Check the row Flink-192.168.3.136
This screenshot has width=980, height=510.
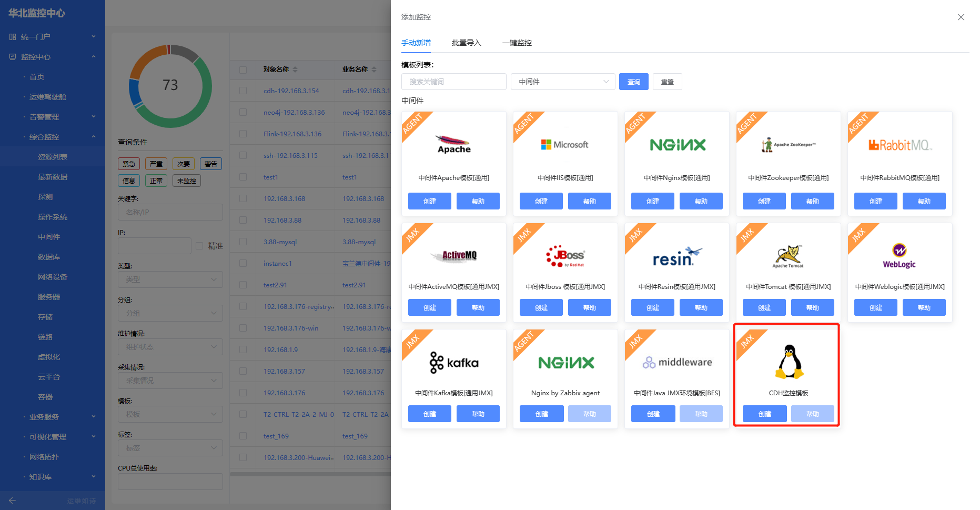pos(243,134)
